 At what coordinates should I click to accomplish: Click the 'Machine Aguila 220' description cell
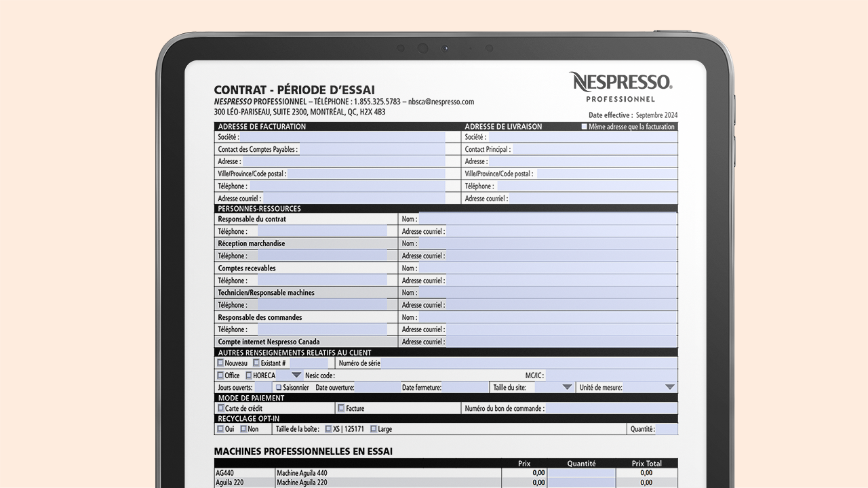coord(388,483)
